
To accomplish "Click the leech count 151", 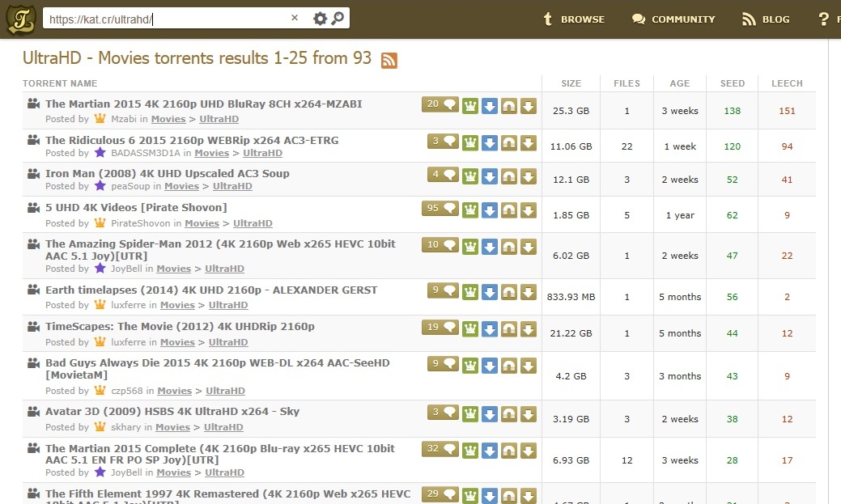I will pos(787,111).
